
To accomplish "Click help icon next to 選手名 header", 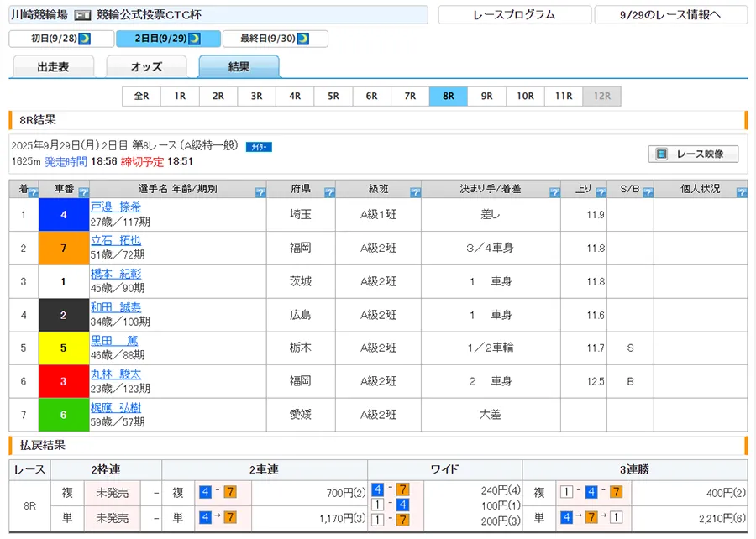I will click(260, 192).
